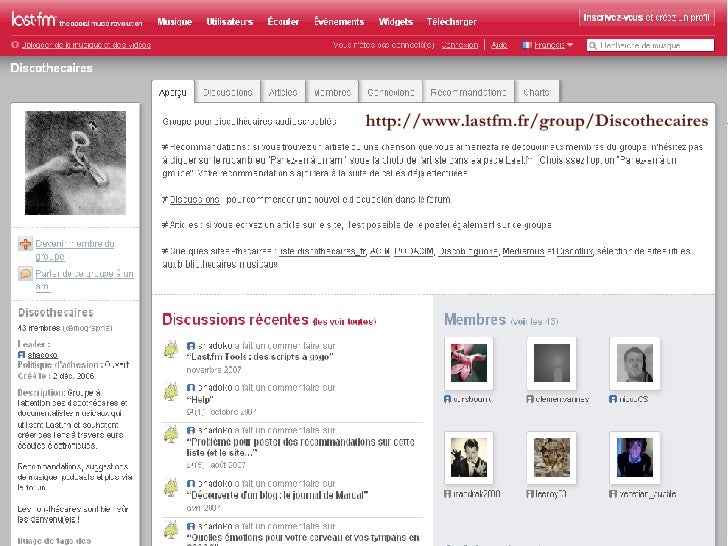Click bird avatar beside Last.fm Tools post
Image resolution: width=728 pixels, height=546 pixels.
click(171, 349)
